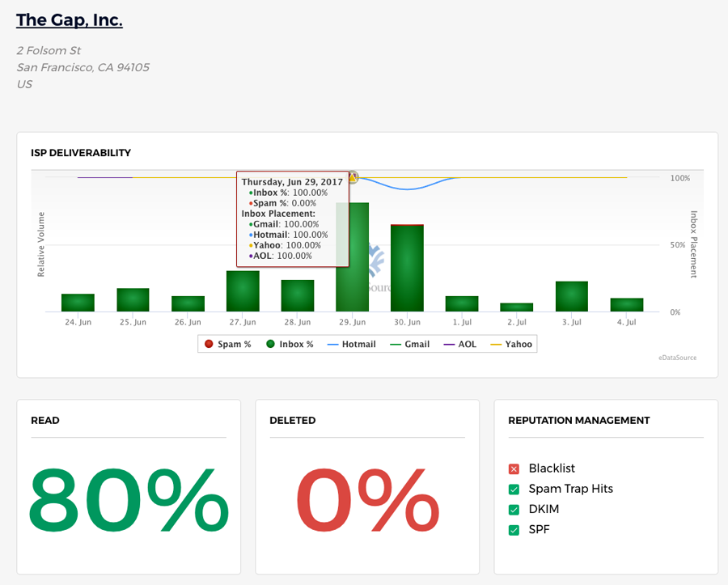Toggle Inbox % series in chart legend

[290, 344]
